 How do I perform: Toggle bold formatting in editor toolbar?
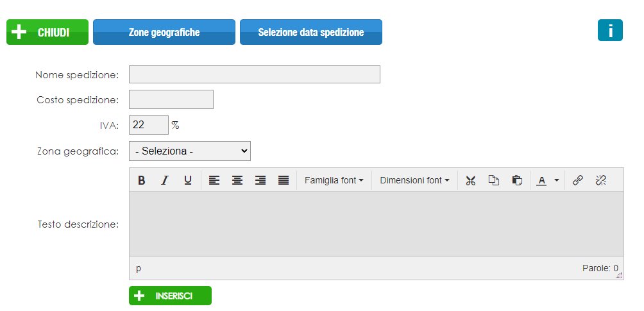(142, 181)
